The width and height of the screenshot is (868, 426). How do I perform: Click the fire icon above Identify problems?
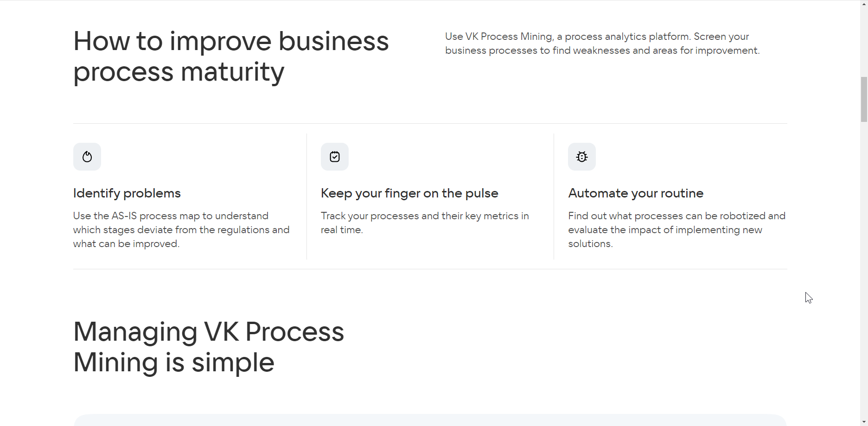point(87,157)
